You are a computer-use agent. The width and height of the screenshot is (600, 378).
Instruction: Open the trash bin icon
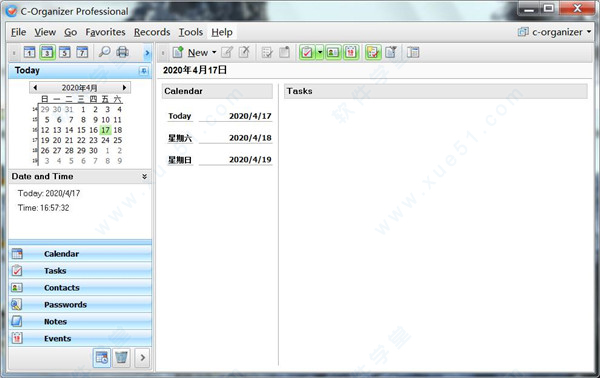coord(122,358)
